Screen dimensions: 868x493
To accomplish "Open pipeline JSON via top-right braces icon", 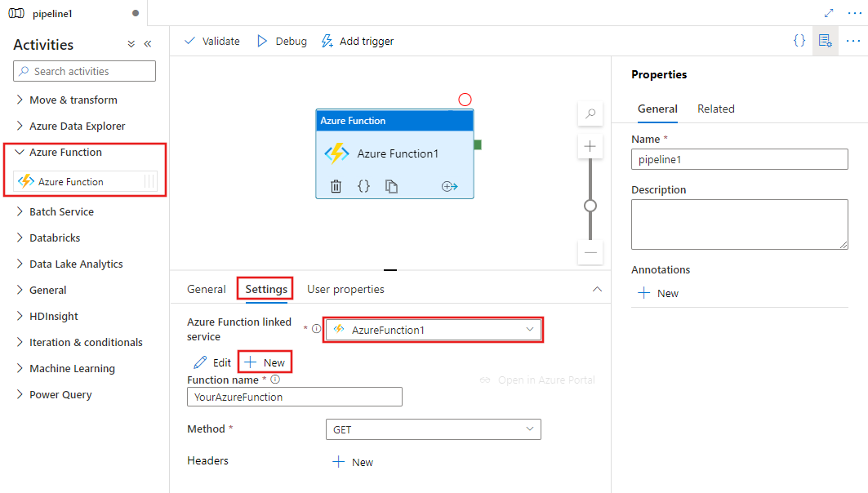I will coord(799,40).
